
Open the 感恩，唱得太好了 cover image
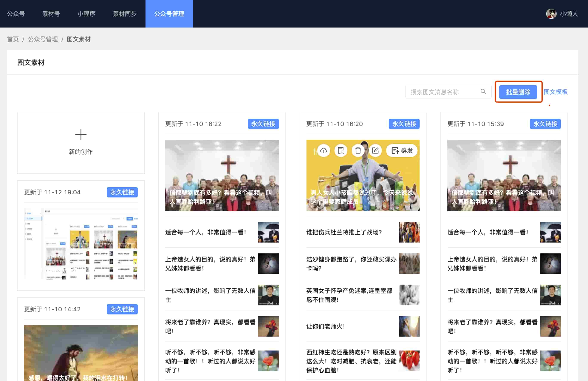click(81, 353)
